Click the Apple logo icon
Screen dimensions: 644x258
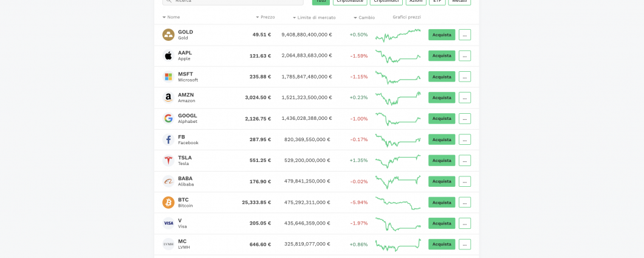click(168, 56)
